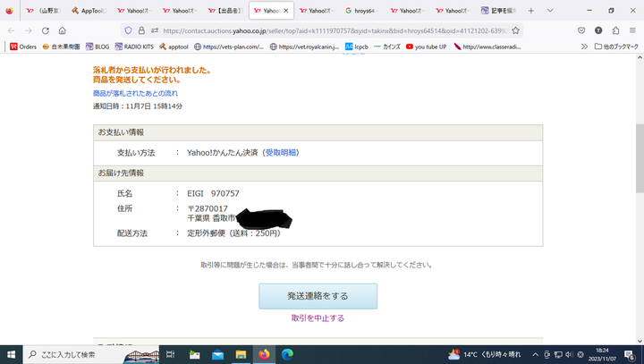This screenshot has width=644, height=364.
Task: Open the extensions puzzle icon
Action: click(x=615, y=30)
